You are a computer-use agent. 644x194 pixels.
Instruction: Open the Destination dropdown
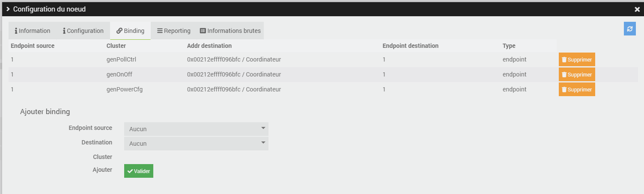coord(196,144)
